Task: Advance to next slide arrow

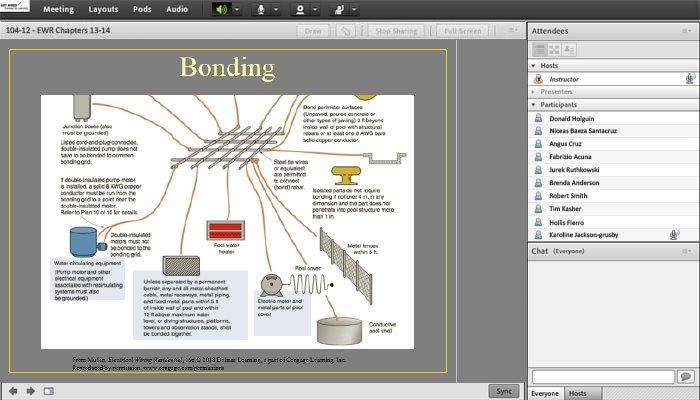Action: (x=31, y=390)
